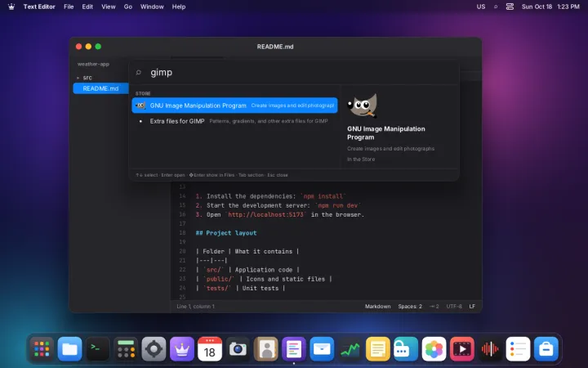Click line number 18 in the gutter
The height and width of the screenshot is (368, 588).
click(182, 233)
